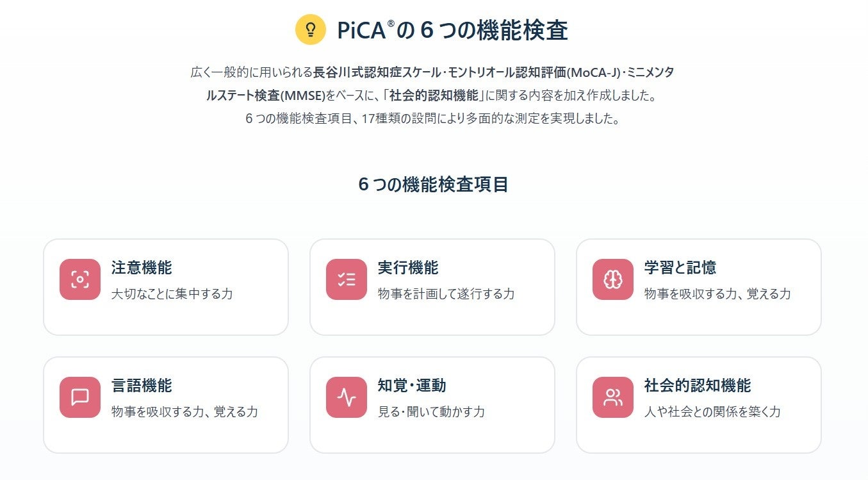Click the 社会的認知機能 people icon
This screenshot has height=480, width=868.
[613, 397]
